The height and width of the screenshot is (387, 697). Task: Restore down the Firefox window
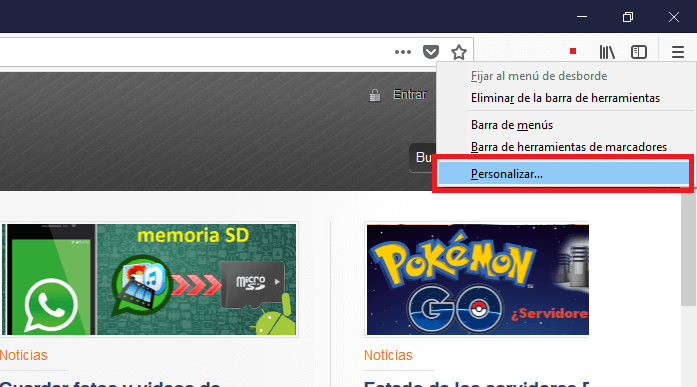tap(628, 17)
